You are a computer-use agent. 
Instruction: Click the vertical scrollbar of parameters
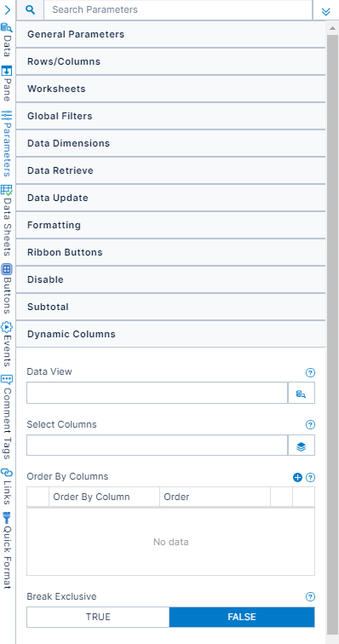pyautogui.click(x=332, y=335)
